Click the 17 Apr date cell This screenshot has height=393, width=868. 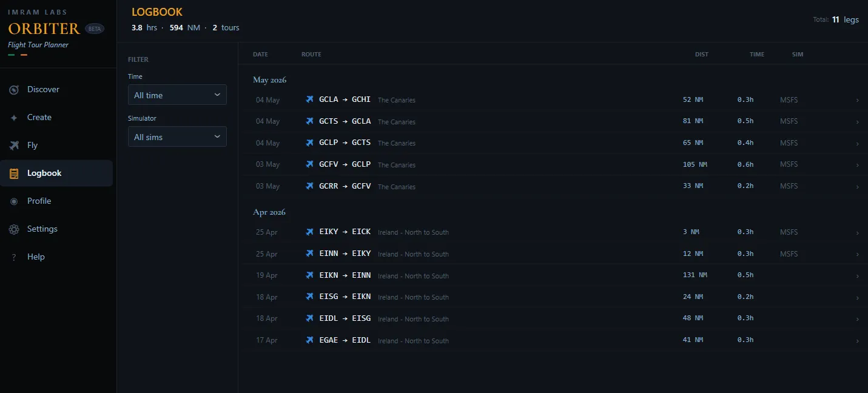click(x=267, y=340)
